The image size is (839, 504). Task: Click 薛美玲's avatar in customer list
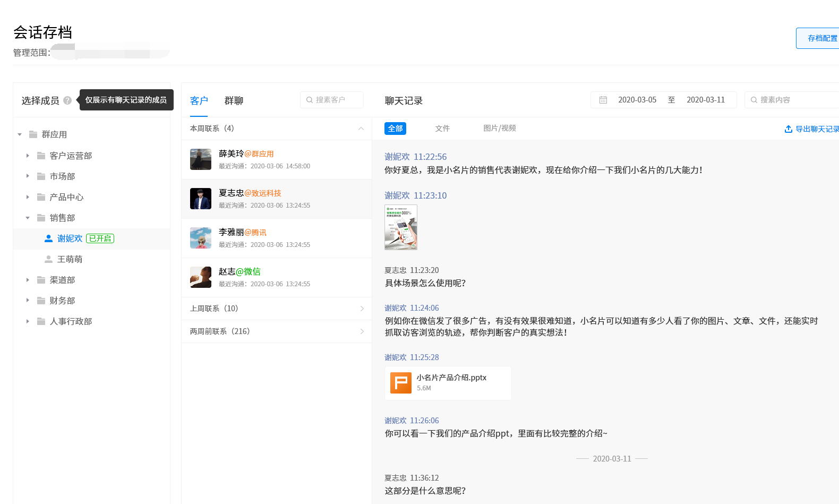click(x=201, y=159)
